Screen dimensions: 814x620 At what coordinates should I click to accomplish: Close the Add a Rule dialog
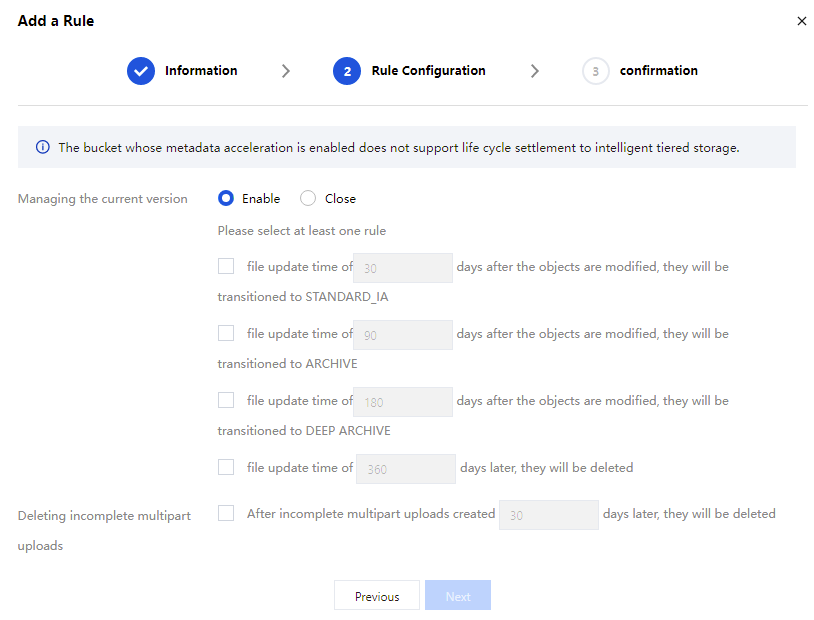click(x=801, y=21)
